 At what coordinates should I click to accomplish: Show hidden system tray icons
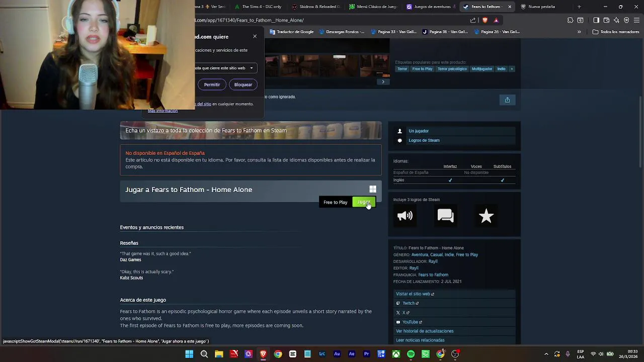(546, 354)
